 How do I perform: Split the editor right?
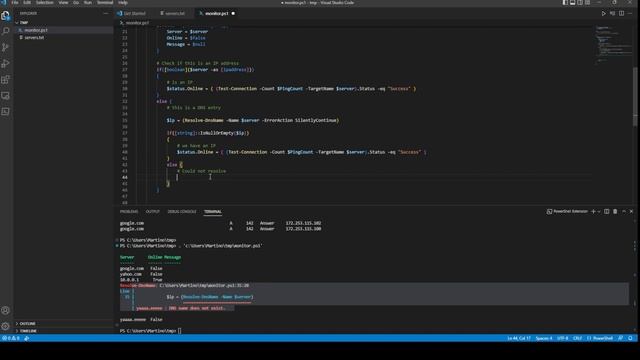click(x=621, y=13)
